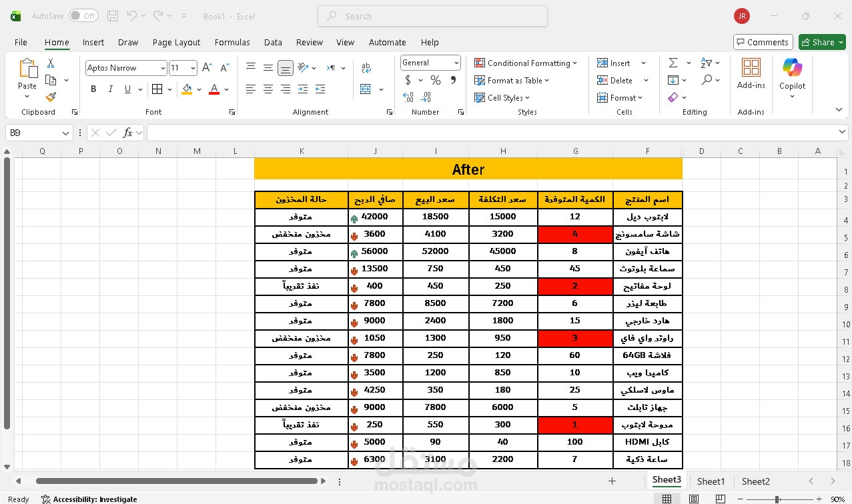Click the Accounting dollar format icon
852x504 pixels.
click(x=408, y=80)
